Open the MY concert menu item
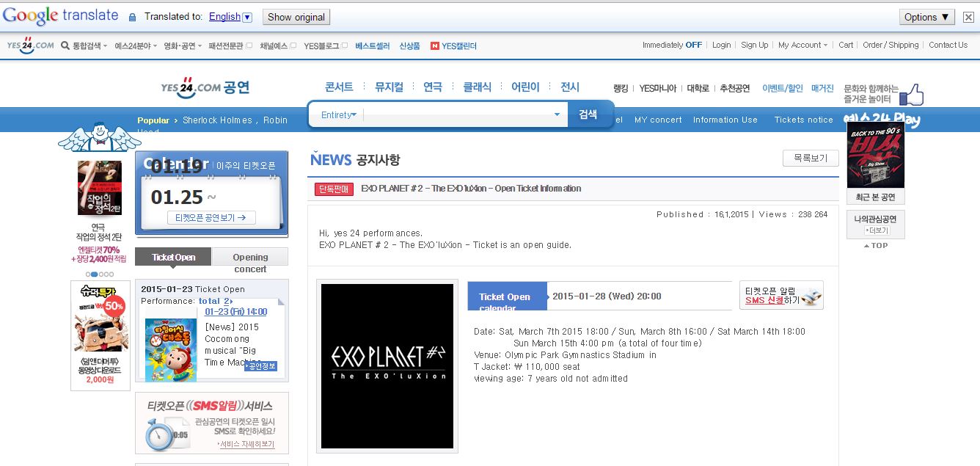This screenshot has height=466, width=980. (658, 120)
